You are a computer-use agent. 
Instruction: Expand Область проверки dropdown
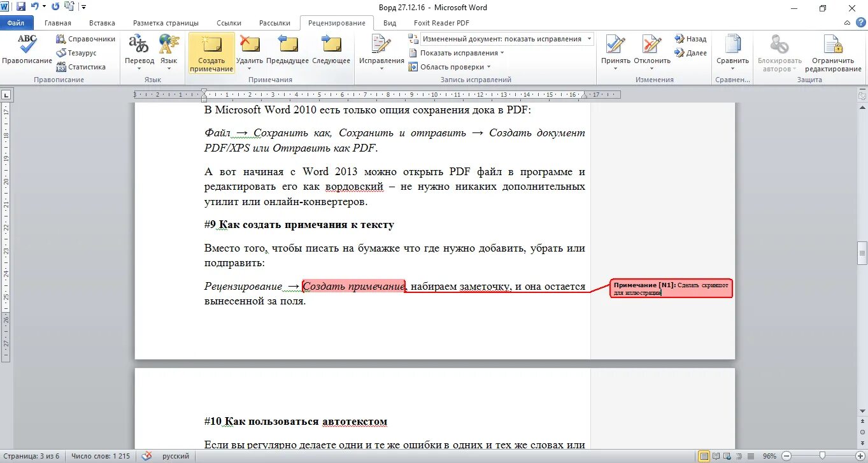pyautogui.click(x=450, y=67)
